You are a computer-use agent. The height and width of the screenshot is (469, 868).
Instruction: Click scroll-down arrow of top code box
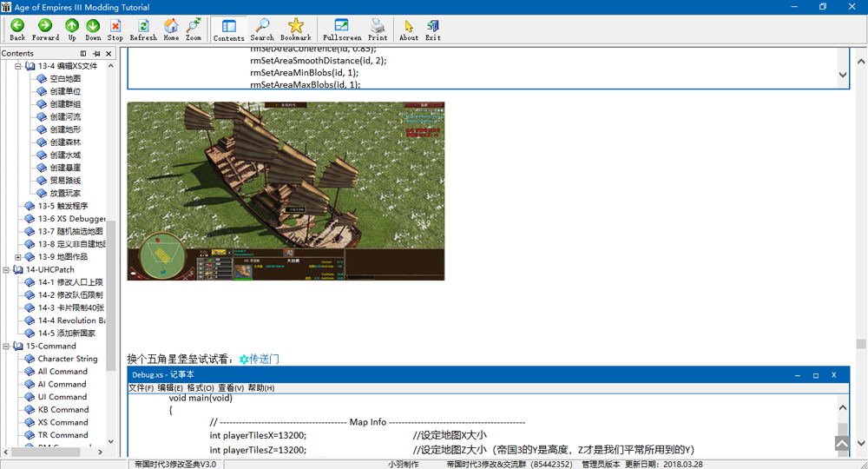click(x=843, y=75)
